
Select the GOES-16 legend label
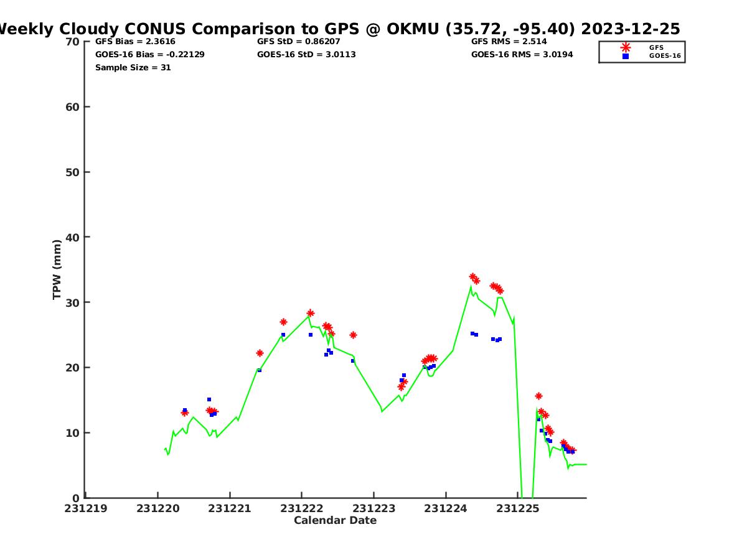(665, 56)
